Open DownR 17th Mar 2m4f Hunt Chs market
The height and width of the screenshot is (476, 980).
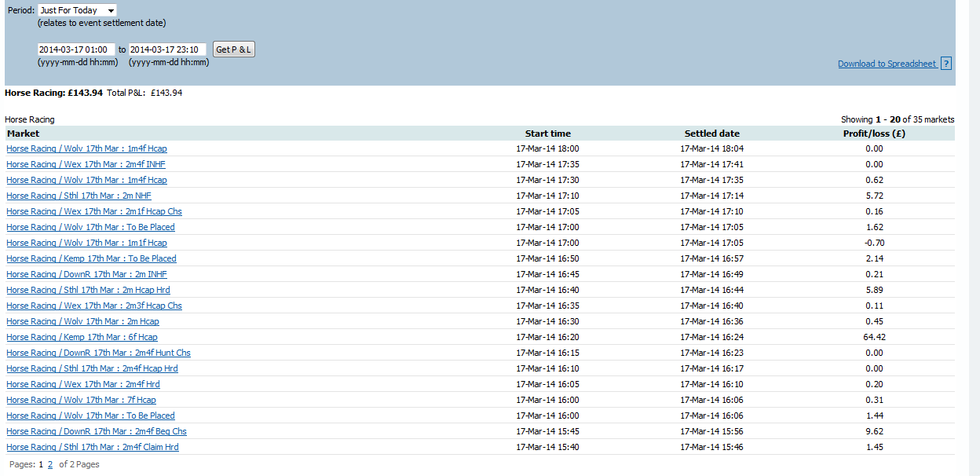click(x=98, y=353)
